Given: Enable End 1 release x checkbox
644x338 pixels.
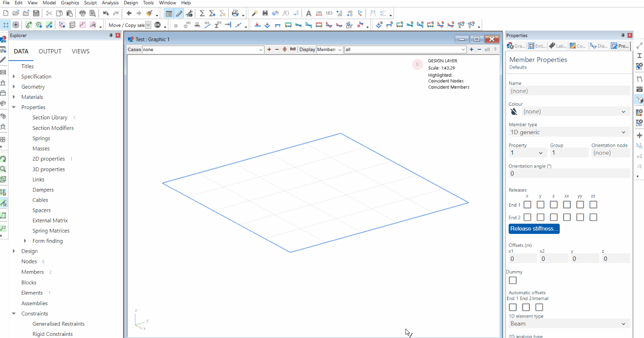Looking at the screenshot, I should (x=527, y=205).
